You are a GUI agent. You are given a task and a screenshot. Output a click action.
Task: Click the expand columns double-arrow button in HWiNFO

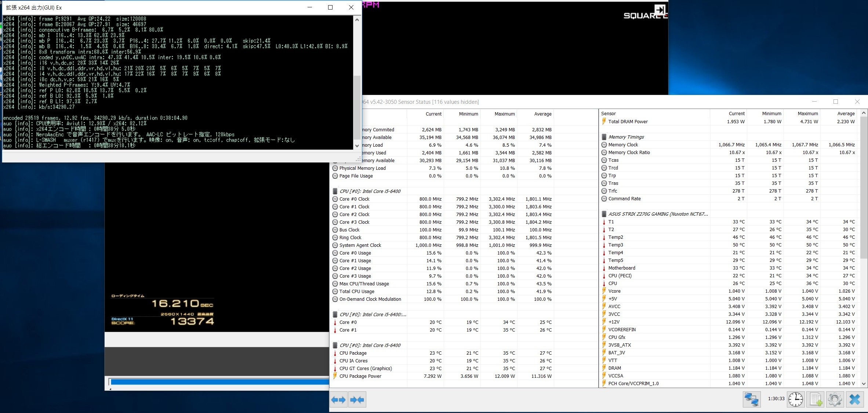click(x=338, y=400)
